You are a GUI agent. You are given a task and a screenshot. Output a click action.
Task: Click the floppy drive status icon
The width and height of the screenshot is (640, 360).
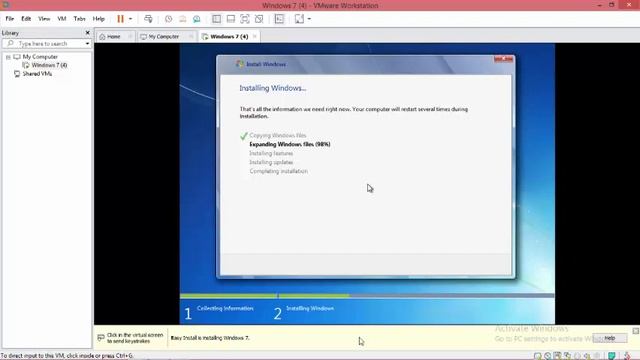point(557,356)
